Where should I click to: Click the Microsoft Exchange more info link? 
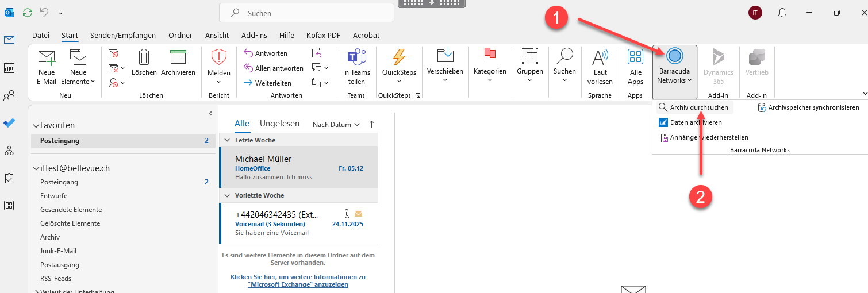point(298,281)
